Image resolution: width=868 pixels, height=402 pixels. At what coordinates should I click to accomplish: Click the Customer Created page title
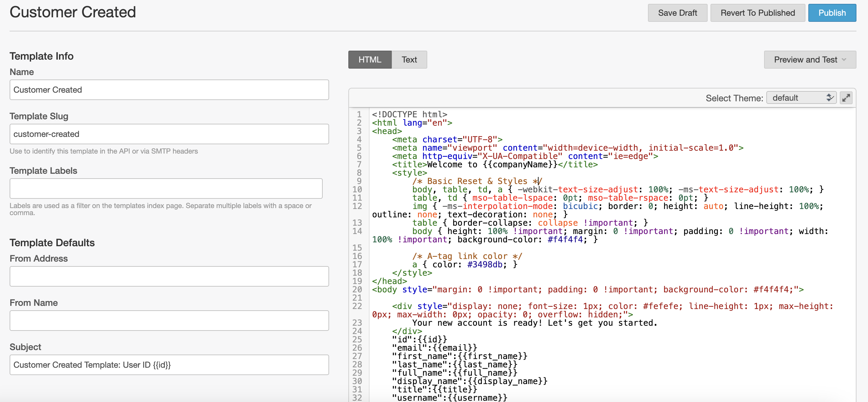click(x=72, y=12)
